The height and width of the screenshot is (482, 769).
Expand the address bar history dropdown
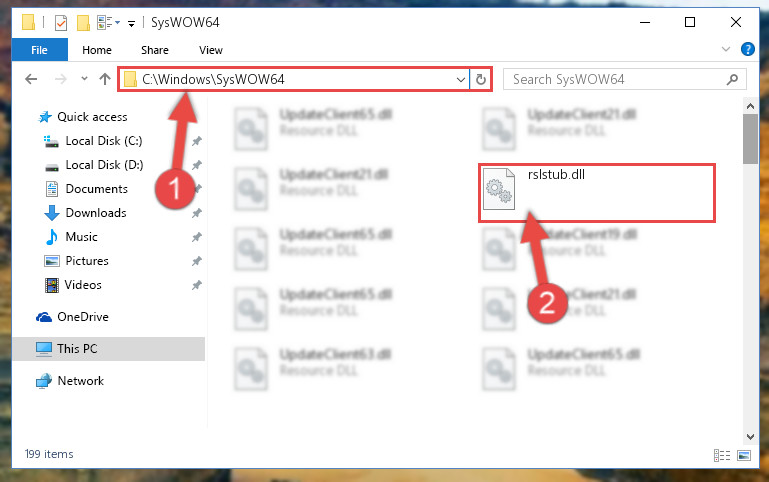[x=461, y=79]
